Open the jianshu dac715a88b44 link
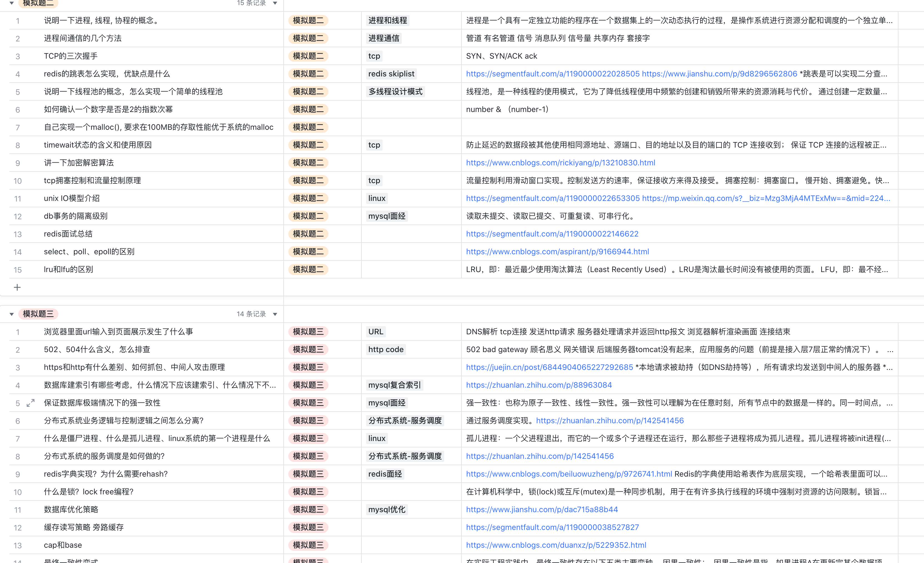This screenshot has width=924, height=563. point(541,510)
